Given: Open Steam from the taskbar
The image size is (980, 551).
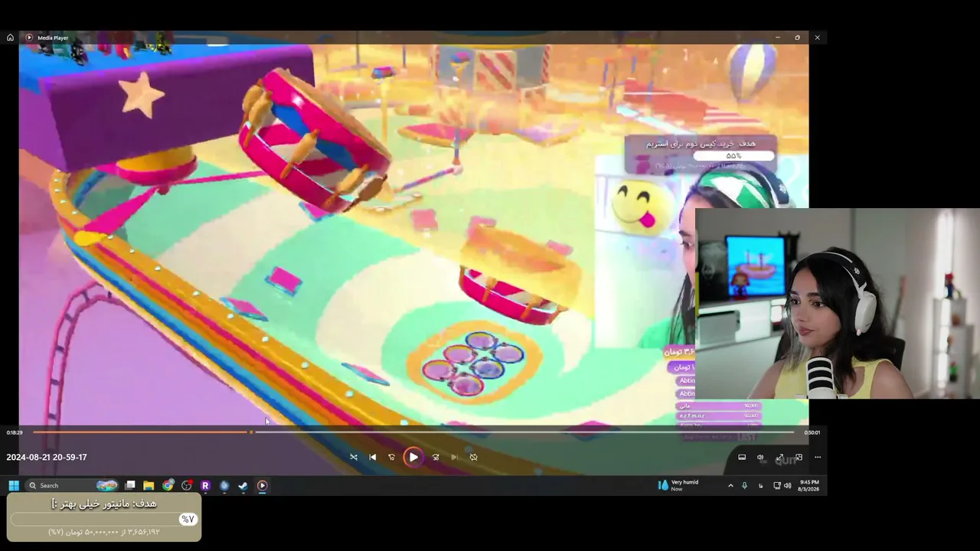Looking at the screenshot, I should pos(243,485).
